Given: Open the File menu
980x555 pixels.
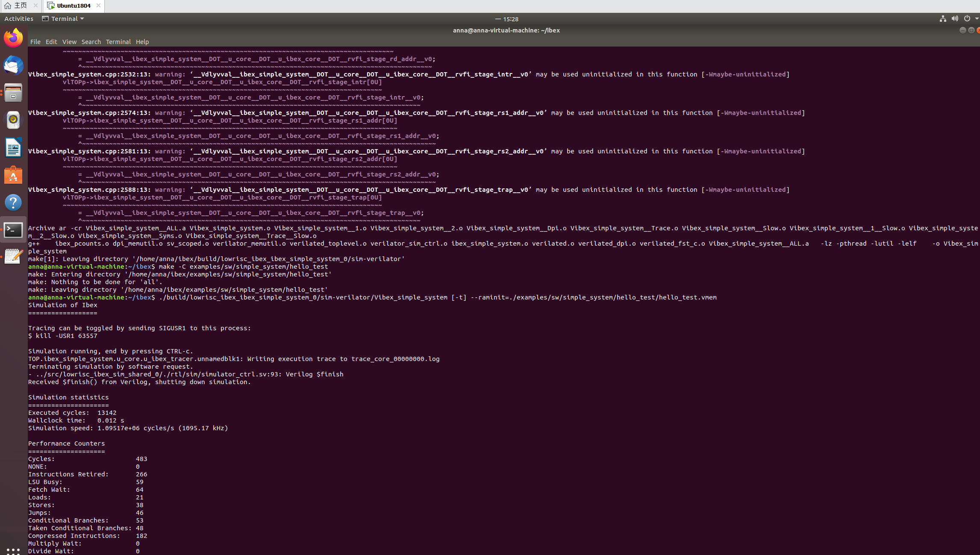Looking at the screenshot, I should (35, 42).
